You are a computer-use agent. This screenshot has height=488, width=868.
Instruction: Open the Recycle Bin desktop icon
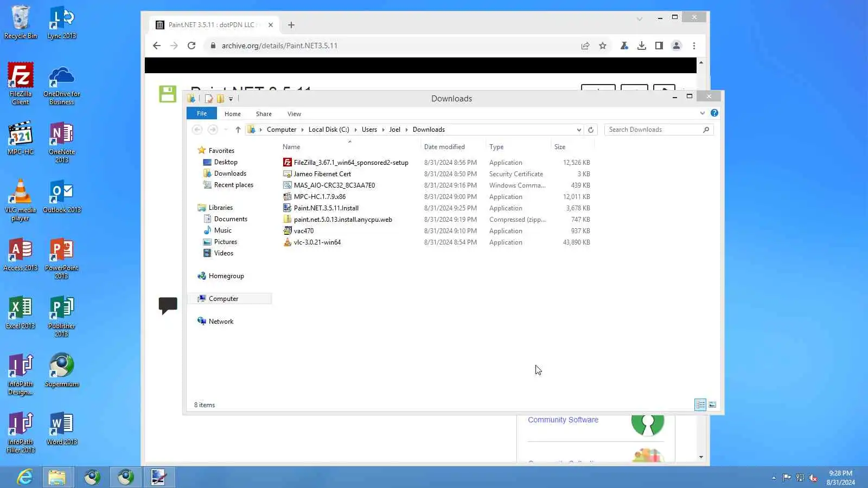[x=21, y=23]
